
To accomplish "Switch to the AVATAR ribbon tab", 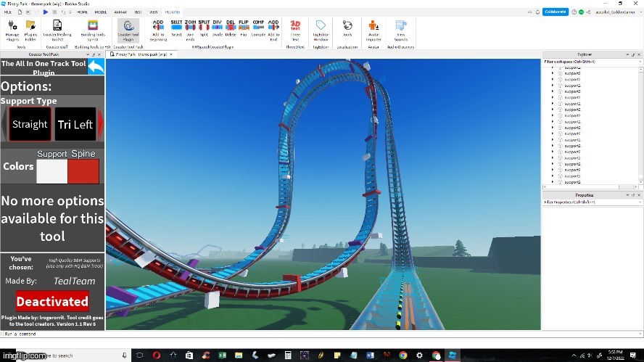I will [x=120, y=12].
